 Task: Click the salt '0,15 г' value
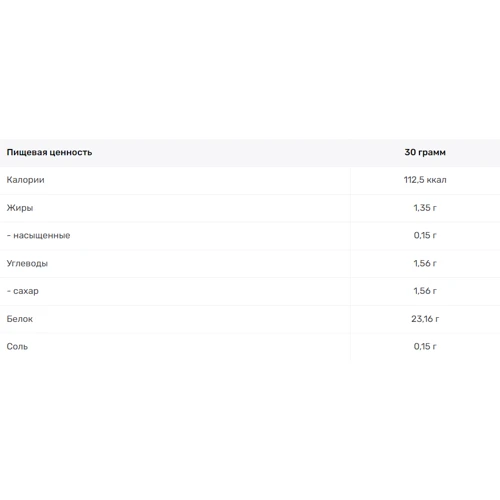425,347
